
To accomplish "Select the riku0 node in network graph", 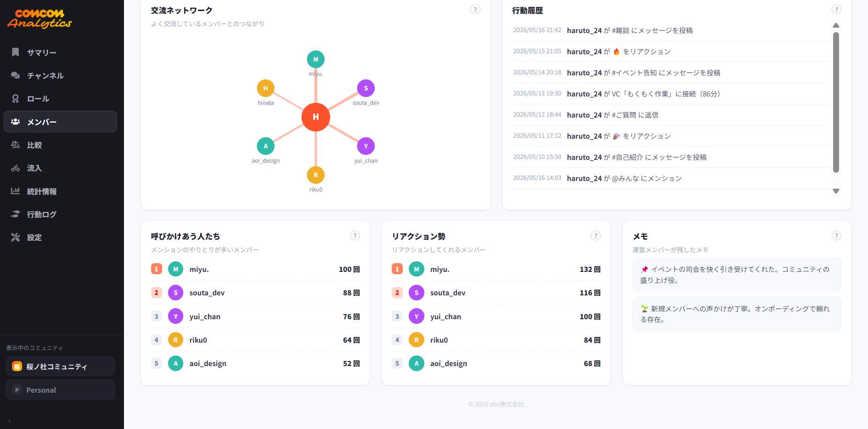I will 316,175.
